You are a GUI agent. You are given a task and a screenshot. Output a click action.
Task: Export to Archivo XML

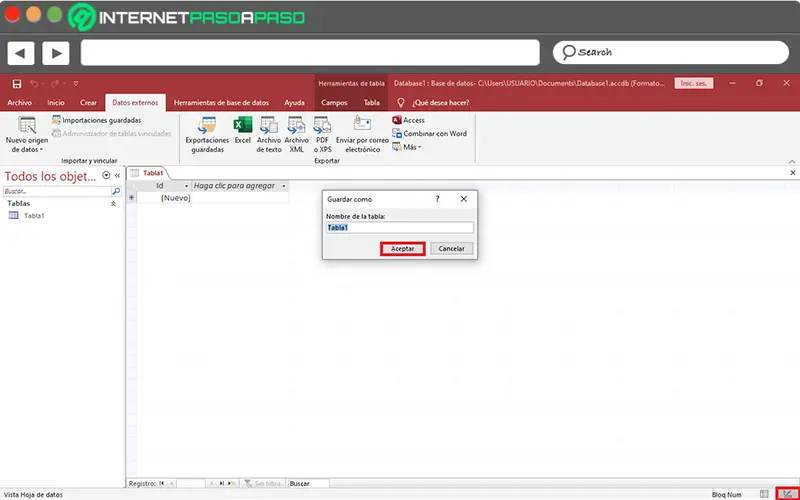[x=296, y=135]
